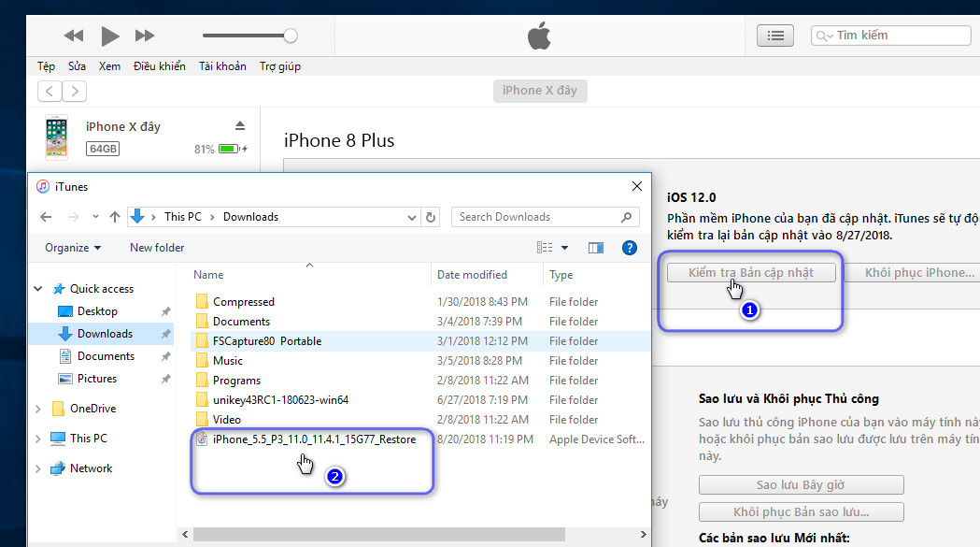980x547 pixels.
Task: Select Desktop in Quick access
Action: click(x=97, y=311)
